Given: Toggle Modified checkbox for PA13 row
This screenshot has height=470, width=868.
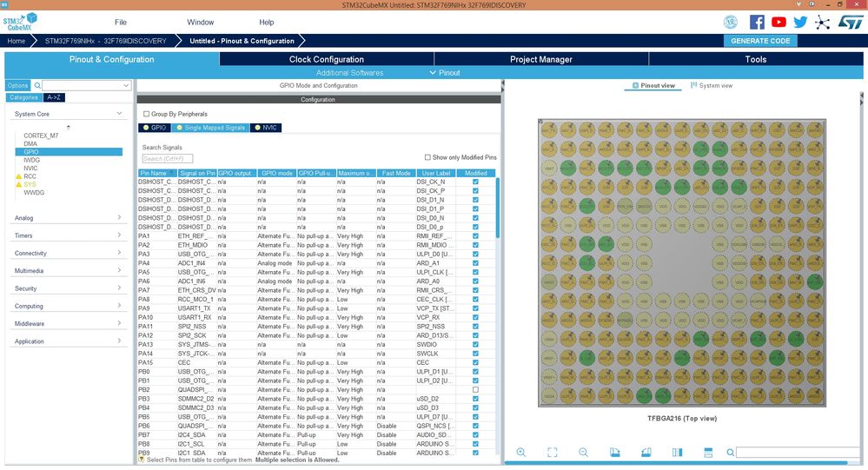Looking at the screenshot, I should pos(475,344).
